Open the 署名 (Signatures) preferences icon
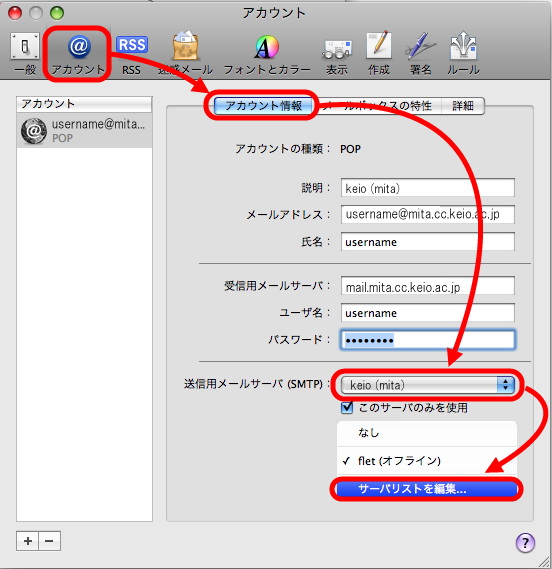Image resolution: width=552 pixels, height=569 pixels. 421,54
